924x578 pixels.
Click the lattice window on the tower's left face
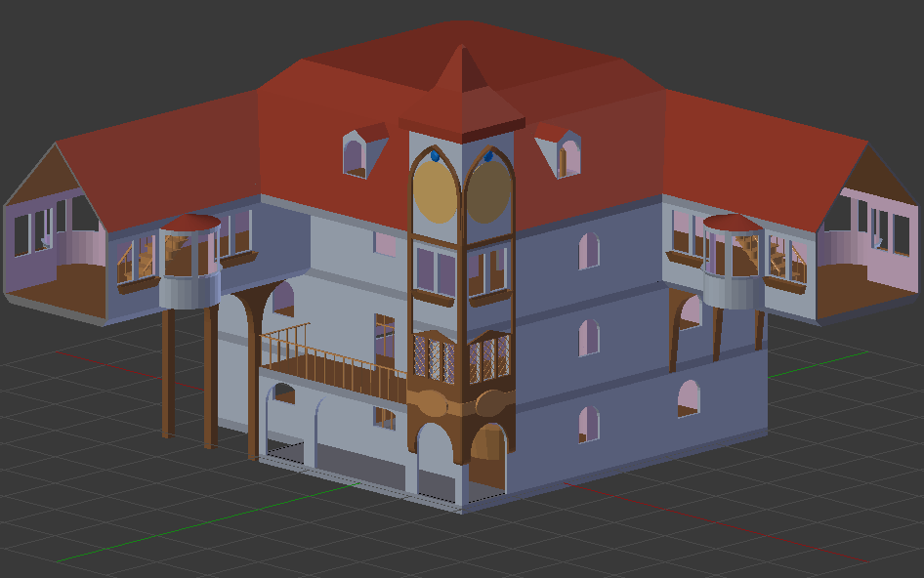tap(434, 357)
